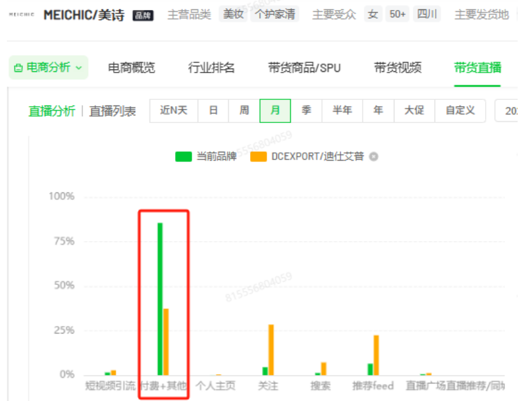Switch to 直播列表 view
Viewport: 532px width, 401px height.
[113, 111]
